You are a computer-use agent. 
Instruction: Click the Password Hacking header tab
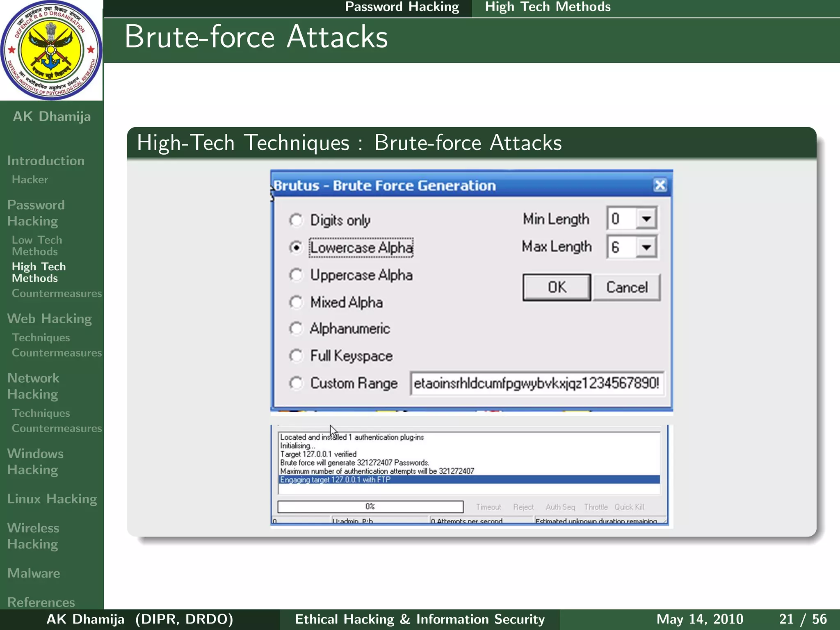tap(402, 7)
